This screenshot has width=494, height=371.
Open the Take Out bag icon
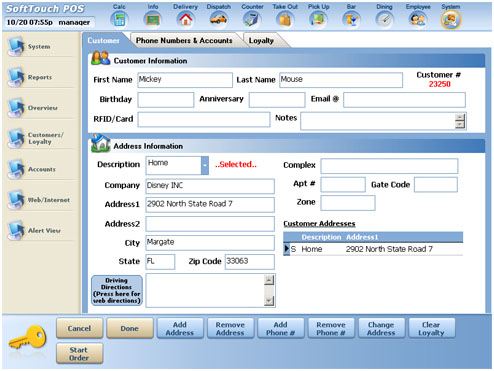coord(285,19)
